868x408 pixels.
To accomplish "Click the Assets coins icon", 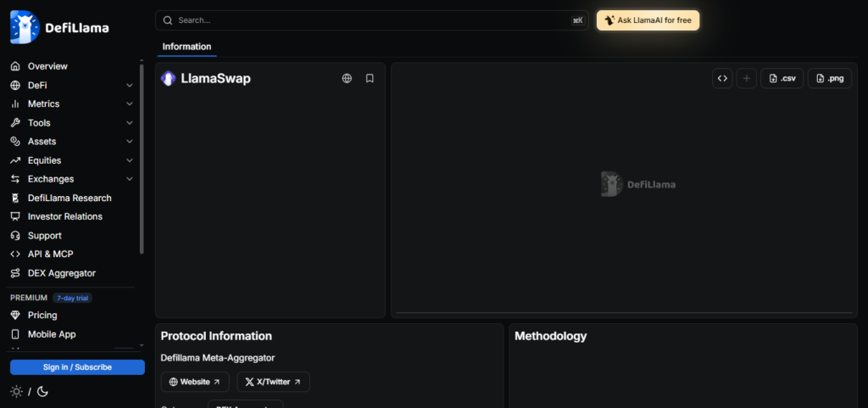I will click(x=15, y=142).
